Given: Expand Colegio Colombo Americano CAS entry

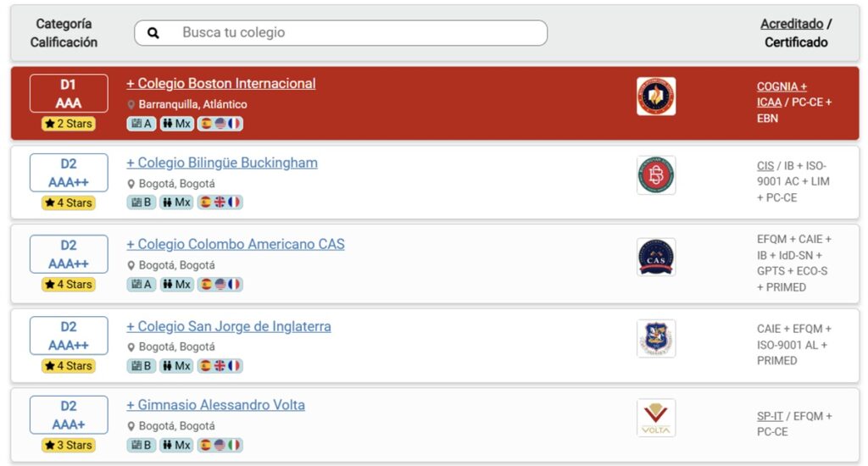Looking at the screenshot, I should (236, 244).
